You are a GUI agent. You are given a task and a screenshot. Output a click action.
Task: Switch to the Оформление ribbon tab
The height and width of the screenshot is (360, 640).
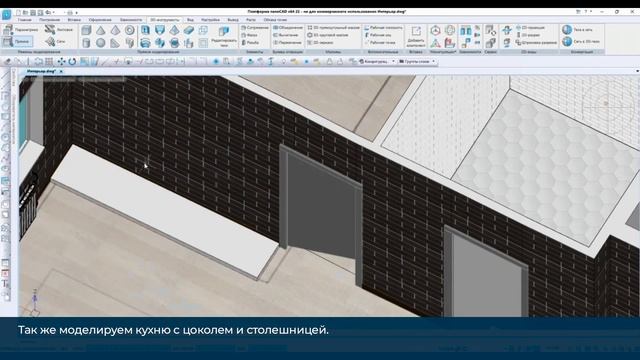tap(100, 20)
